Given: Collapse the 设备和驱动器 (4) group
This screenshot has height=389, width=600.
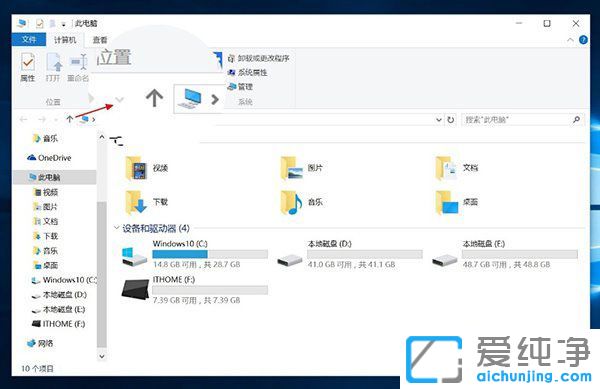Looking at the screenshot, I should point(116,228).
